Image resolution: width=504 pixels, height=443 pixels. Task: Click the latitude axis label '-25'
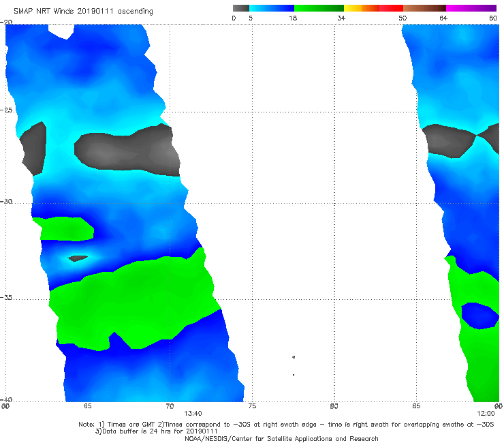click(6, 110)
